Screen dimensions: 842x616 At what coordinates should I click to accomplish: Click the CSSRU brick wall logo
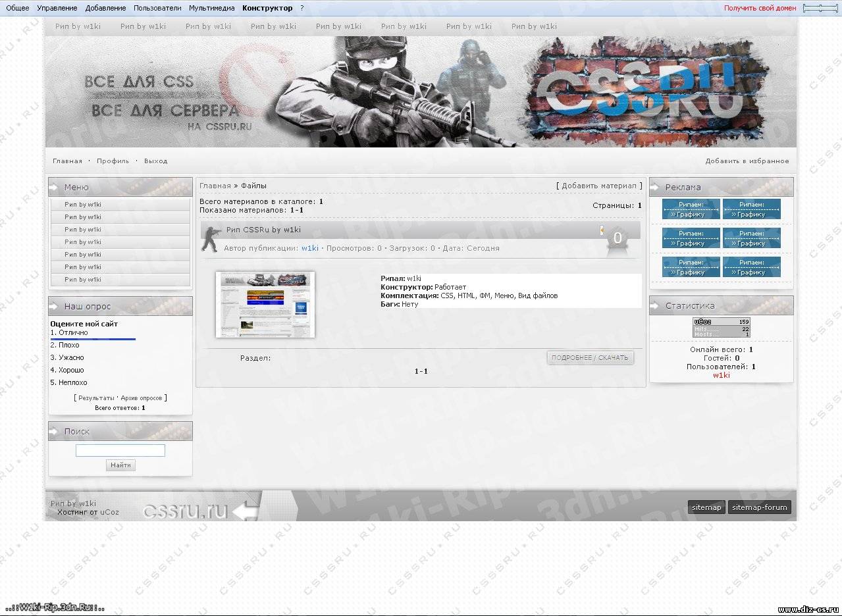pos(647,92)
